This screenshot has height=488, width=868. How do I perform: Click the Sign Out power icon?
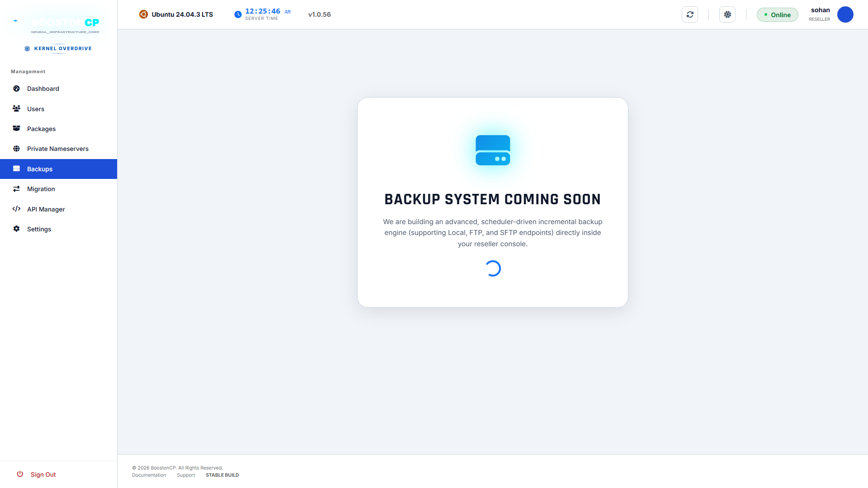[20, 474]
